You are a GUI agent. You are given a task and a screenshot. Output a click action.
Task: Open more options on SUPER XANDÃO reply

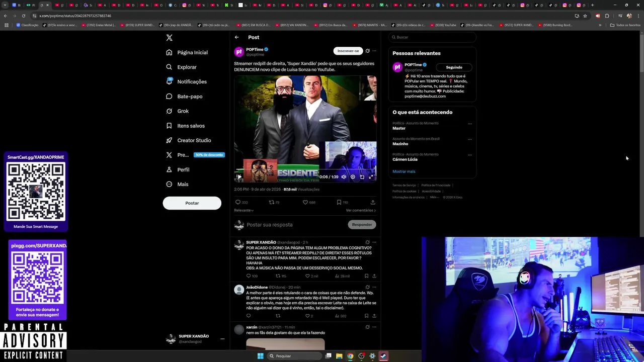tap(374, 242)
